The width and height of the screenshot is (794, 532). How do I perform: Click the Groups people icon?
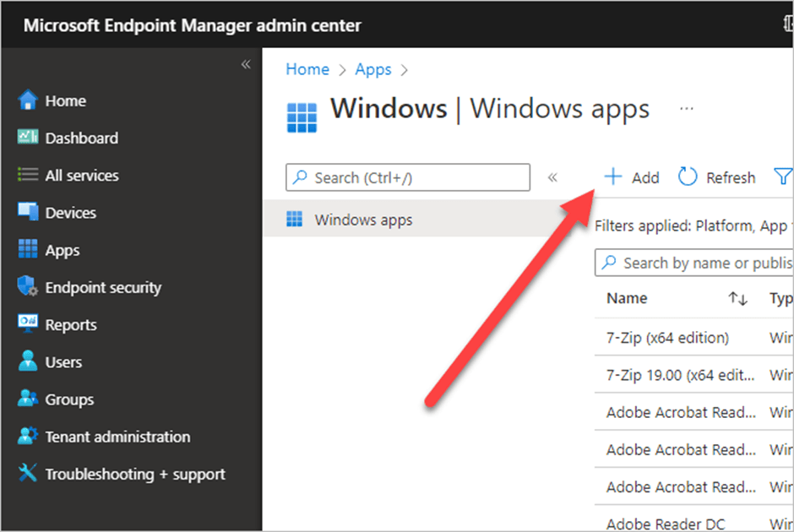(28, 399)
